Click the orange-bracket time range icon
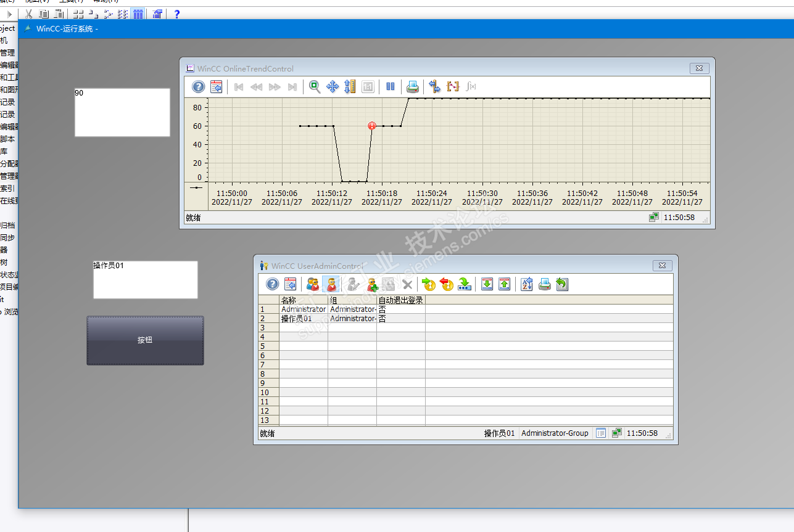 click(453, 87)
